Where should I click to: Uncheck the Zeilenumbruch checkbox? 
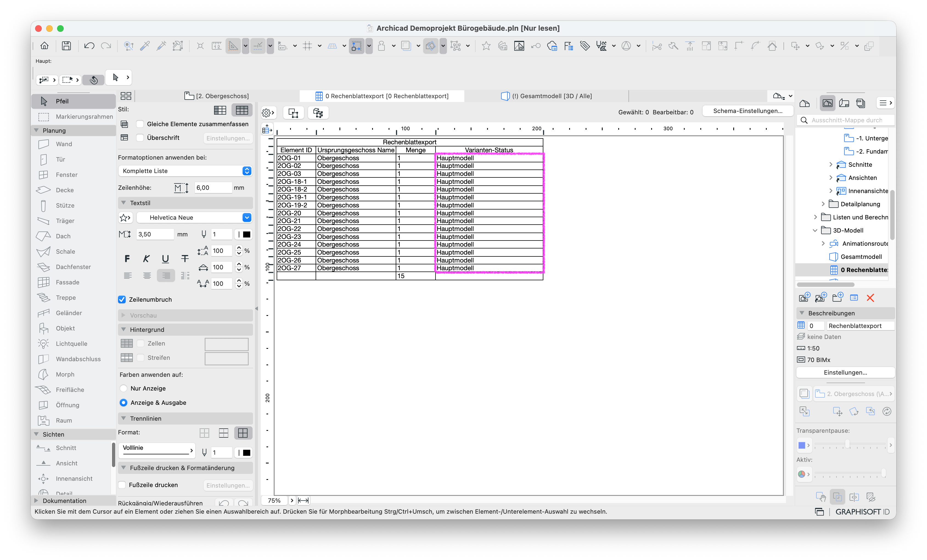(122, 299)
